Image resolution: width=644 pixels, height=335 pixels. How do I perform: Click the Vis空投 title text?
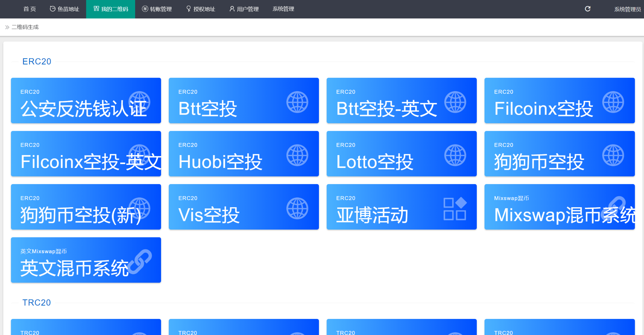[x=209, y=215]
